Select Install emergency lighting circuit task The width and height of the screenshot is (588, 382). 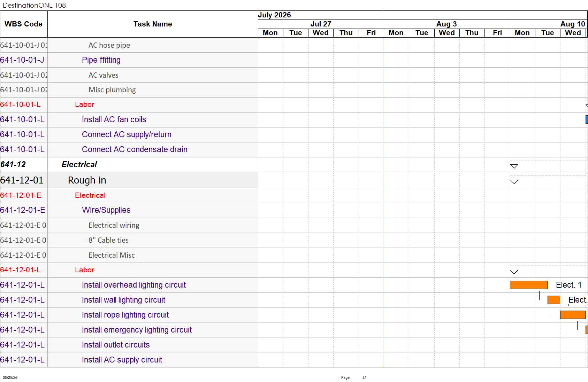pyautogui.click(x=137, y=330)
